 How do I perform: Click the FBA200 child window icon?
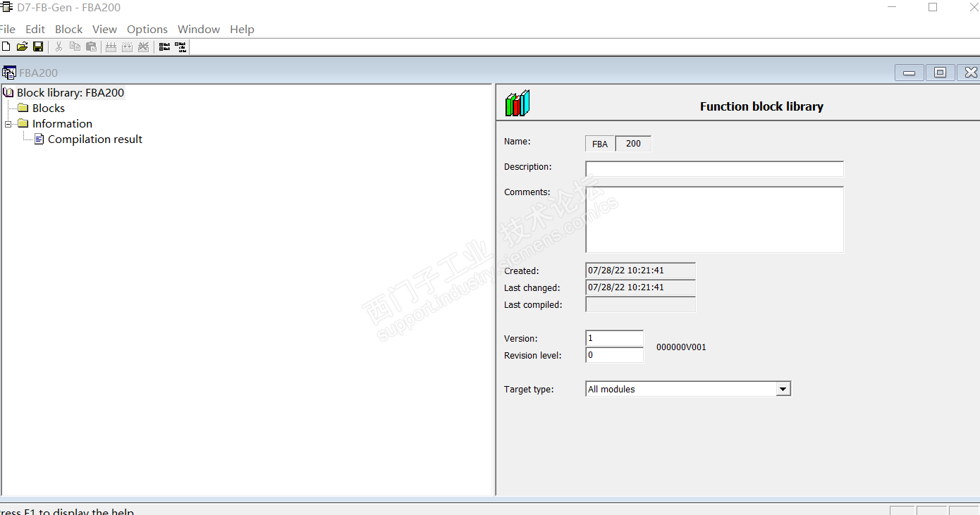(9, 73)
